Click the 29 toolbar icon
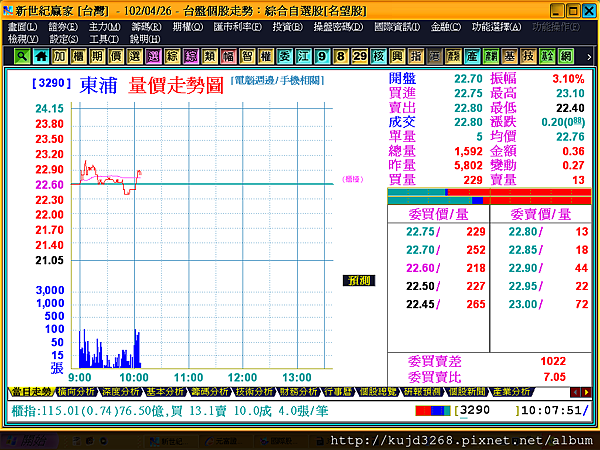Viewport: 600px width, 450px height. pos(360,56)
